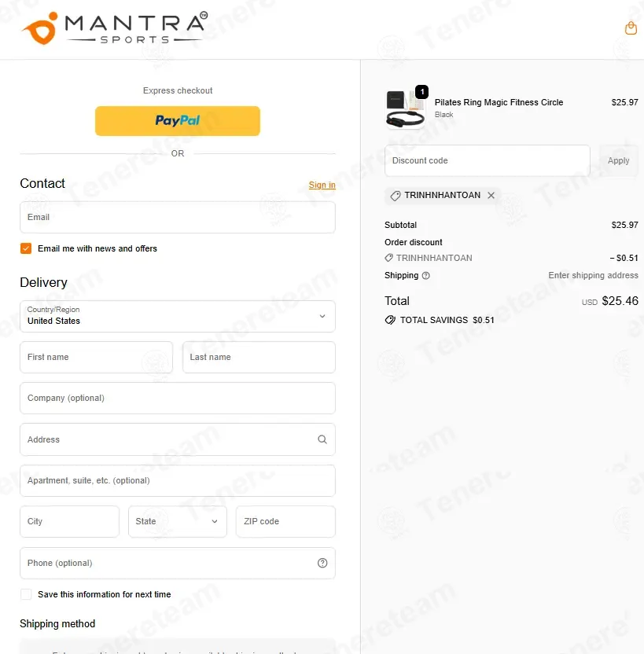Screen dimensions: 644x654
Task: Check Save this information for next time
Action: 26,594
